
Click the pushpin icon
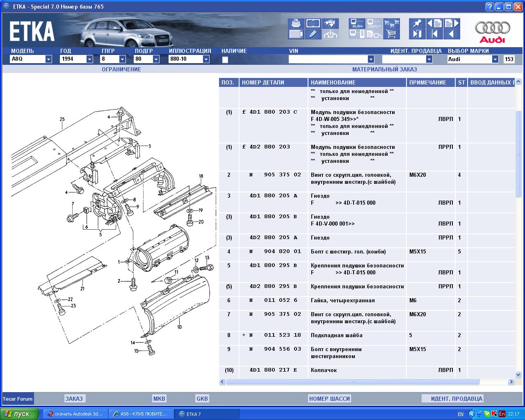click(x=417, y=23)
